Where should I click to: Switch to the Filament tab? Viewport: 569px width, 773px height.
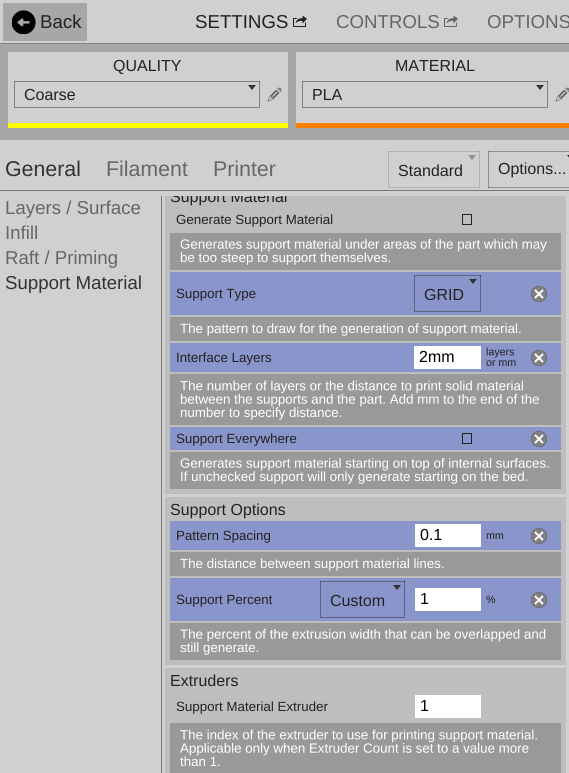[x=147, y=169]
